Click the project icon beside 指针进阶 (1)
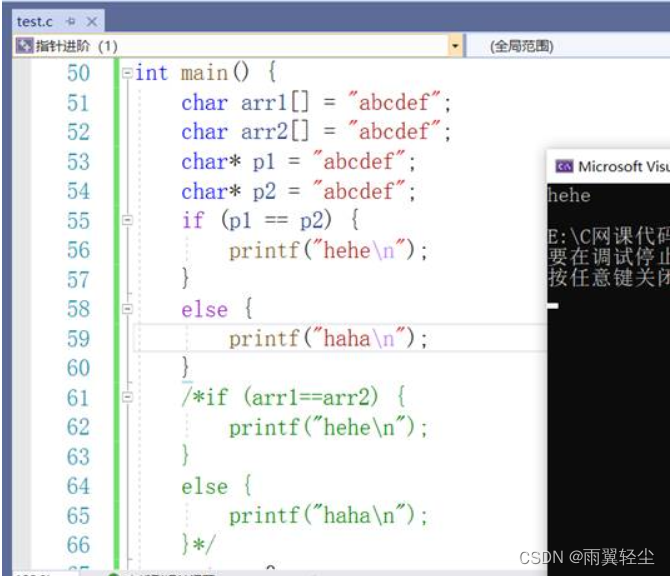 point(24,45)
